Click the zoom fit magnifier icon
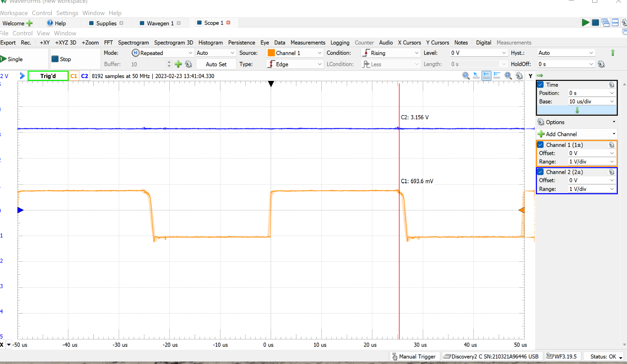627x364 pixels. tap(508, 76)
